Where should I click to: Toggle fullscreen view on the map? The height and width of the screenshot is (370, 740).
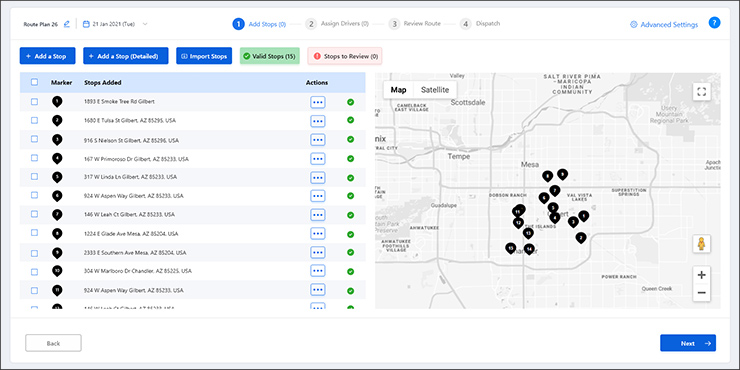click(701, 92)
